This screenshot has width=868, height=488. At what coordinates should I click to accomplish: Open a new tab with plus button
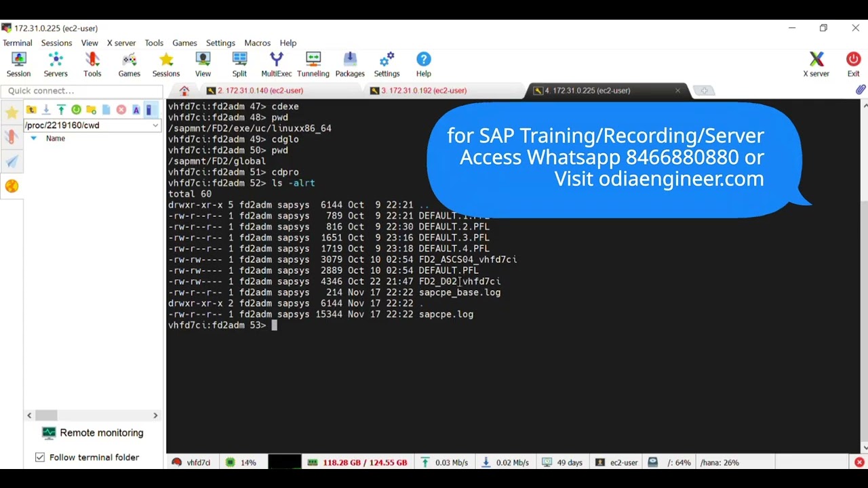[704, 91]
